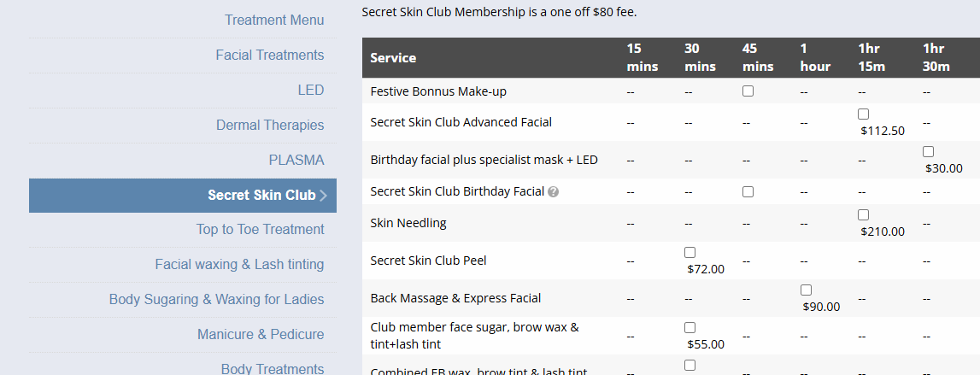Viewport: 980px width, 375px height.
Task: Check the Combined EB wax 30 mins checkbox
Action: coord(690,366)
